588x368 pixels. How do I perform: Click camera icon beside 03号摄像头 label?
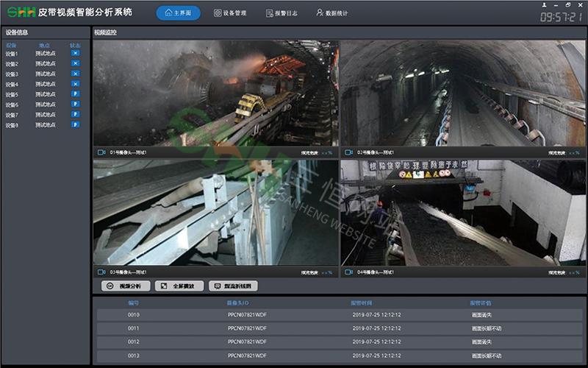click(101, 272)
